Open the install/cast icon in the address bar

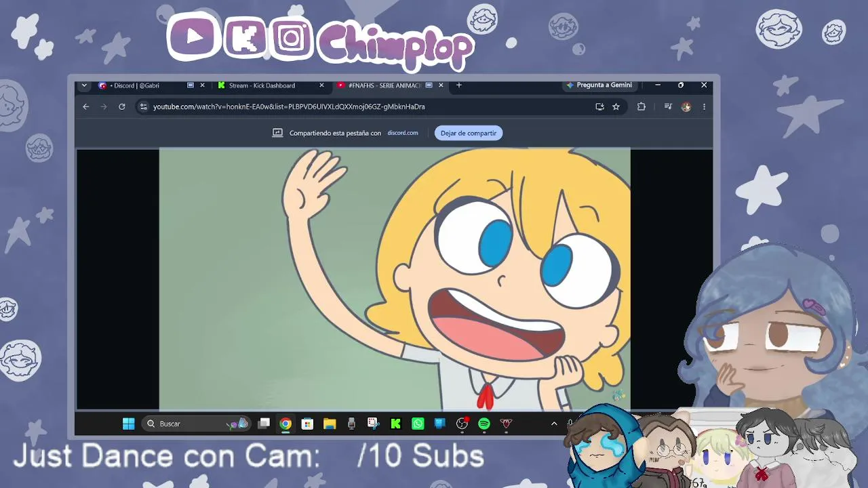pyautogui.click(x=599, y=106)
